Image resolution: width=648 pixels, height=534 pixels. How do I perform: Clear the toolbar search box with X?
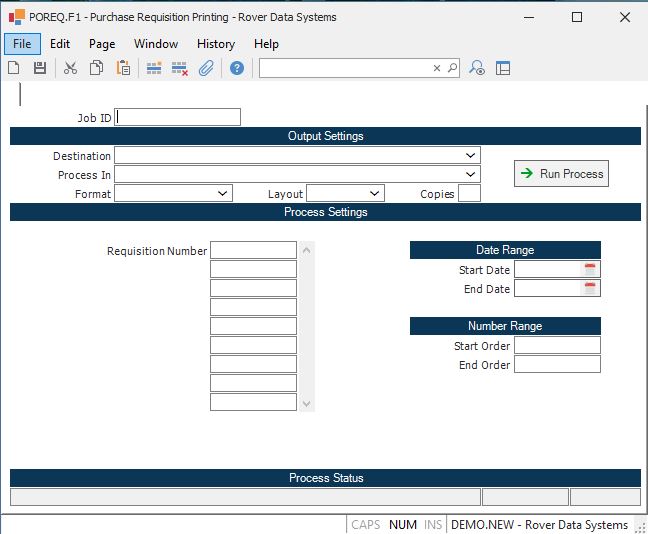(x=437, y=68)
